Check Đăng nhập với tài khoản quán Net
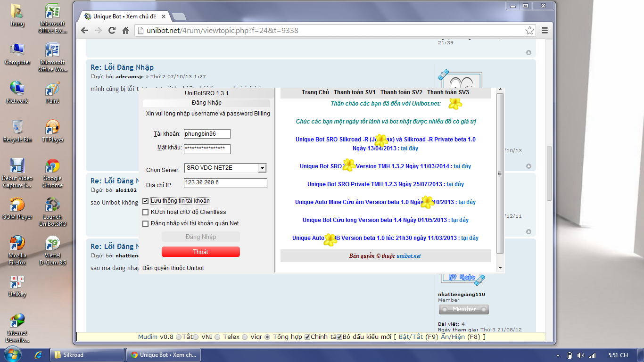Viewport: 644px width, 362px height. (145, 223)
